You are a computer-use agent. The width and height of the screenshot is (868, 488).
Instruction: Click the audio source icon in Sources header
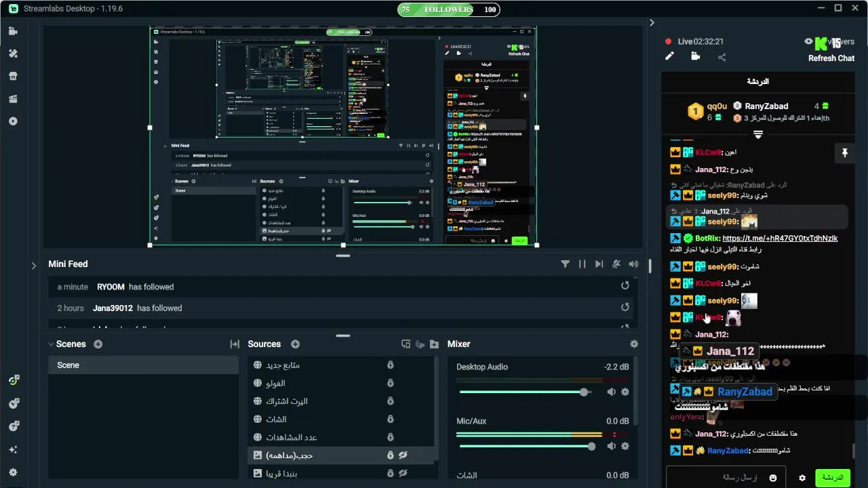point(420,344)
